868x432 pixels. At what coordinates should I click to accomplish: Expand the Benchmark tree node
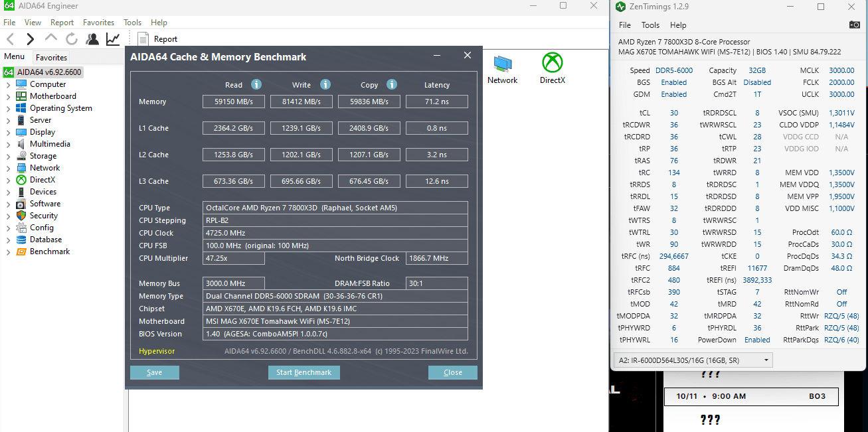8,252
